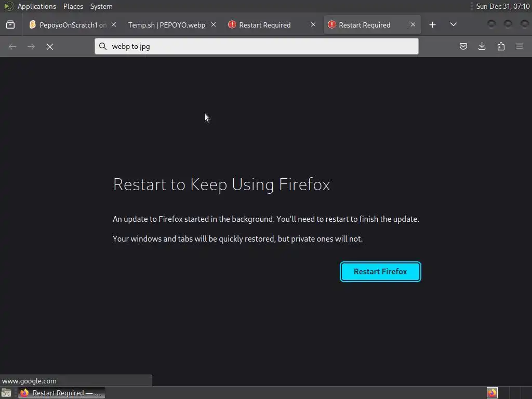This screenshot has width=532, height=399.
Task: Click the clock showing Sun Dec 31, 07:10
Action: [x=503, y=6]
